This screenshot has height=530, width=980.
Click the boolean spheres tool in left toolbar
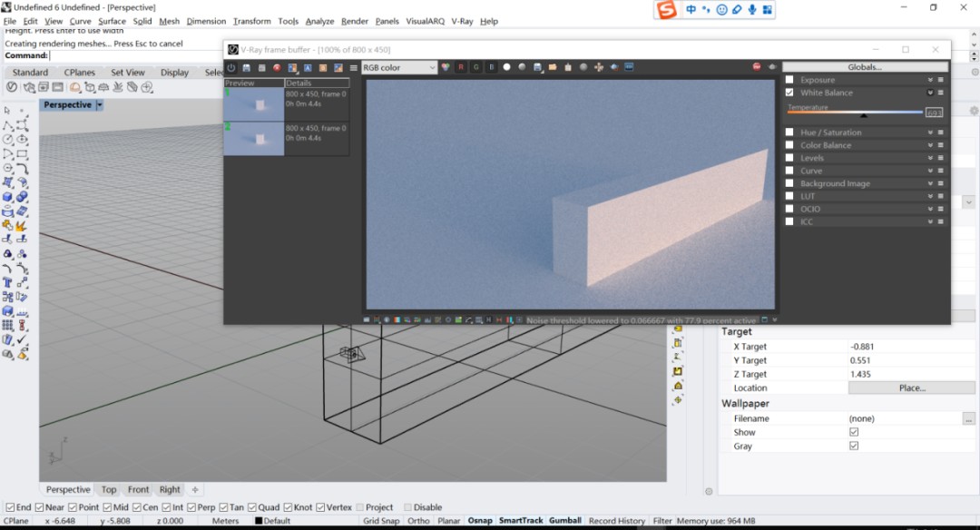pos(22,197)
